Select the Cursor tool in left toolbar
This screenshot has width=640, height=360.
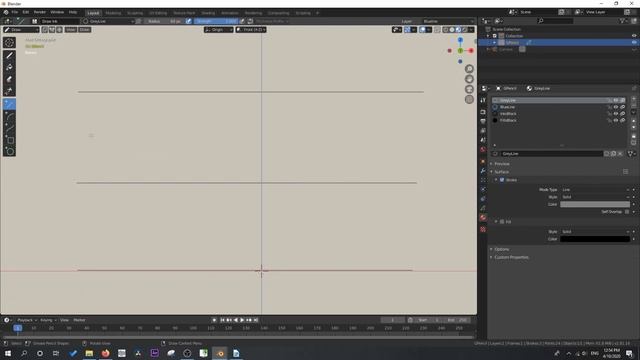[x=9, y=42]
